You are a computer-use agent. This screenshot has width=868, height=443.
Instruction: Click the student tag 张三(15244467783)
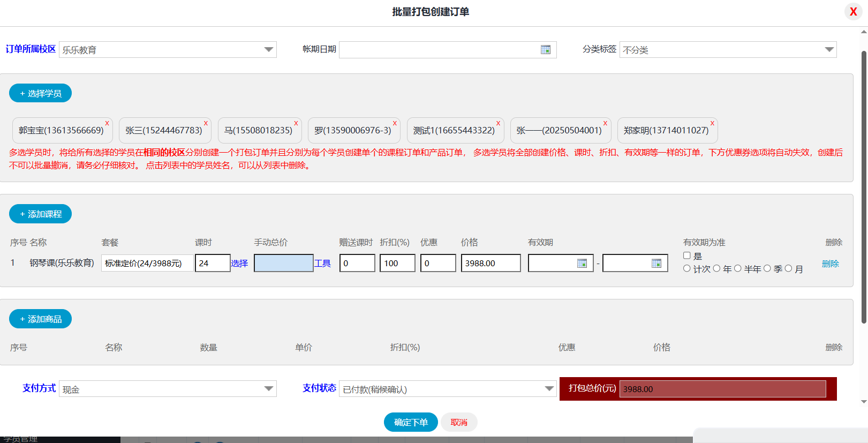point(164,130)
